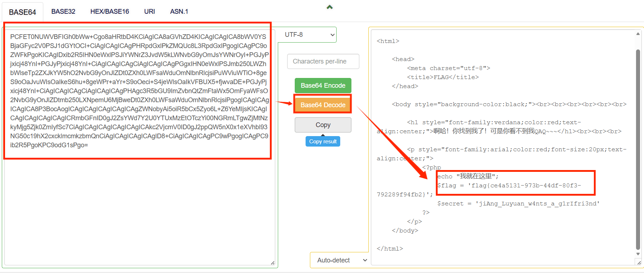Click the Base64 Decode button
This screenshot has width=644, height=274.
pyautogui.click(x=323, y=105)
